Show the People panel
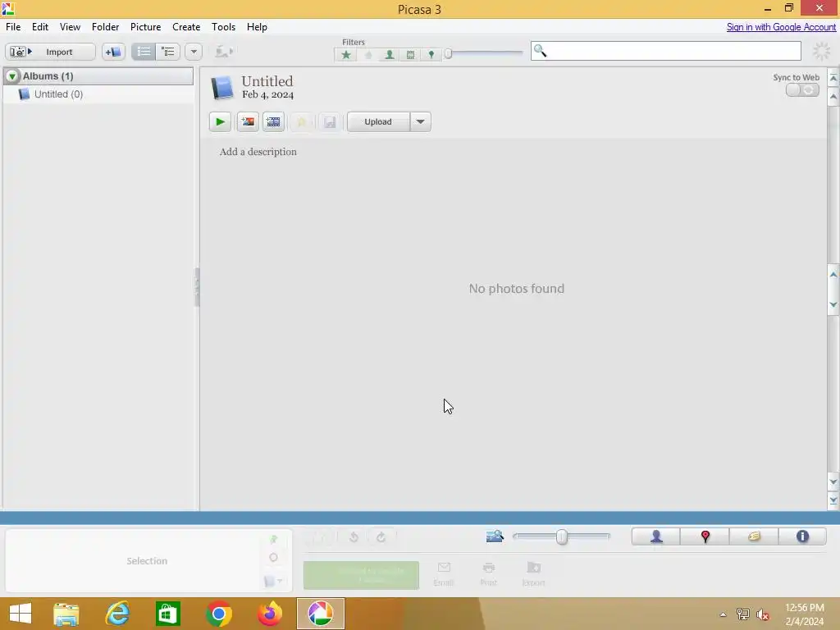Image resolution: width=840 pixels, height=630 pixels. pos(656,536)
